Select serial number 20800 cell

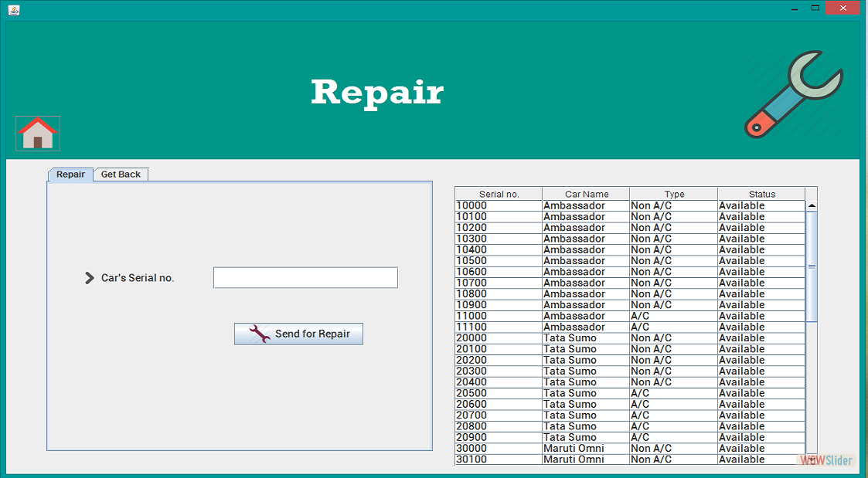(499, 427)
